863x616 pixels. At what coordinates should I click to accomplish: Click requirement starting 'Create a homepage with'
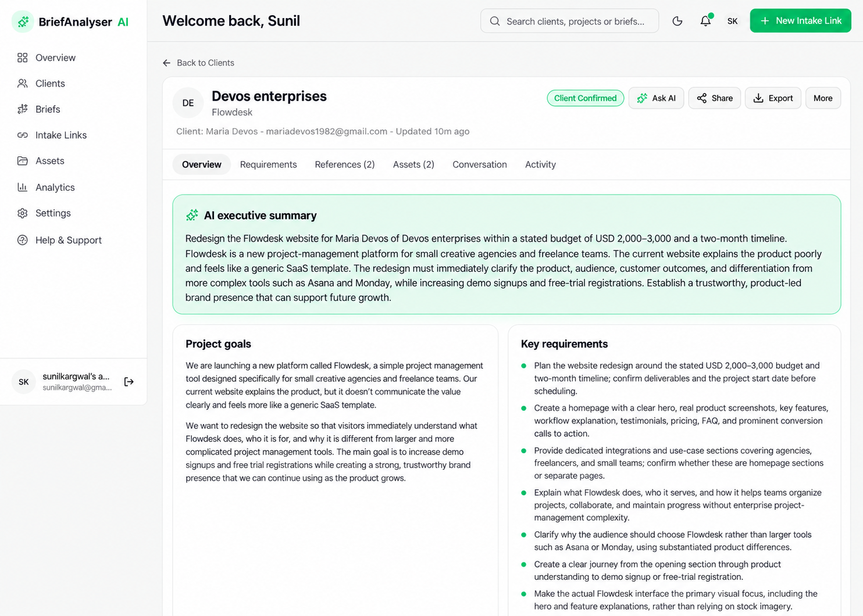click(681, 421)
